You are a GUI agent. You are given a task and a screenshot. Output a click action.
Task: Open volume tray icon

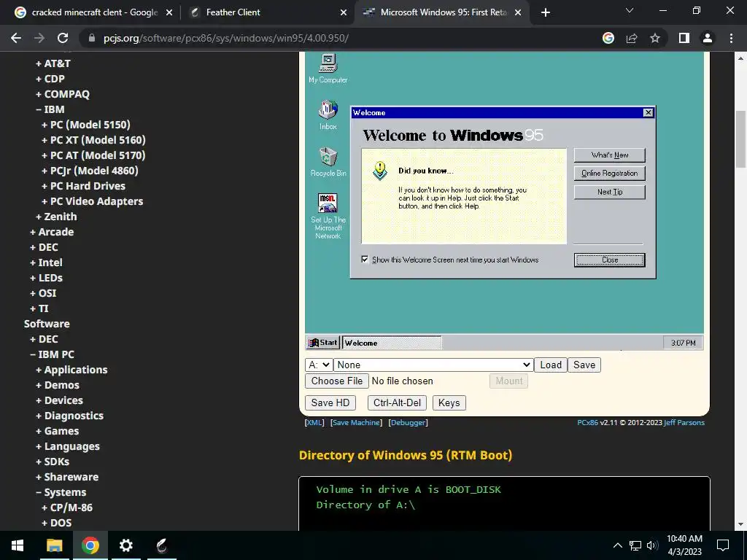tap(652, 545)
